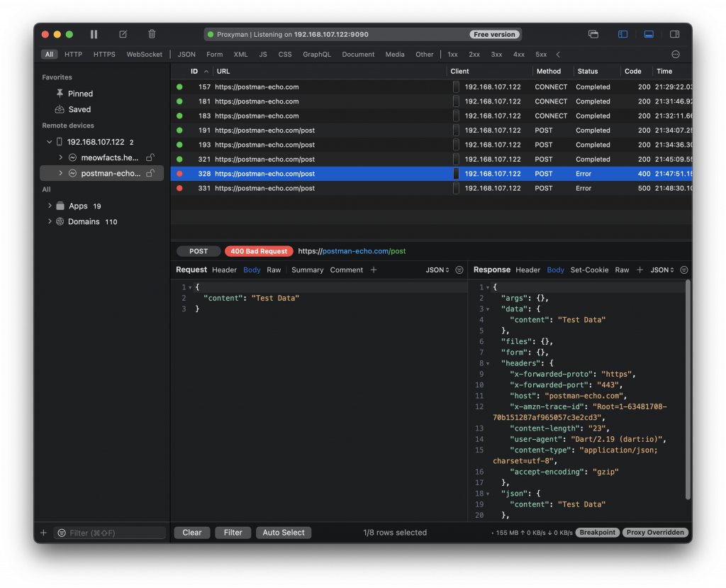The width and height of the screenshot is (726, 588).
Task: Toggle the bottom detail panel icon
Action: pyautogui.click(x=649, y=34)
